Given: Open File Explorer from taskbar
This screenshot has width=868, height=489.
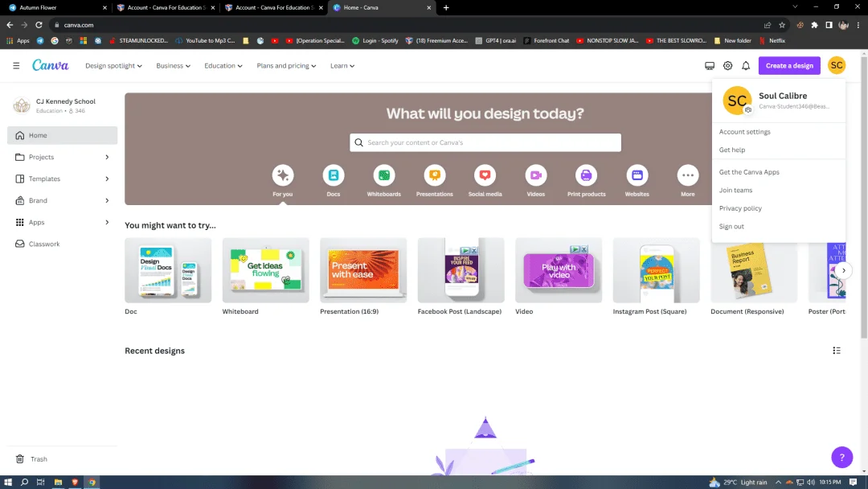Looking at the screenshot, I should (58, 482).
